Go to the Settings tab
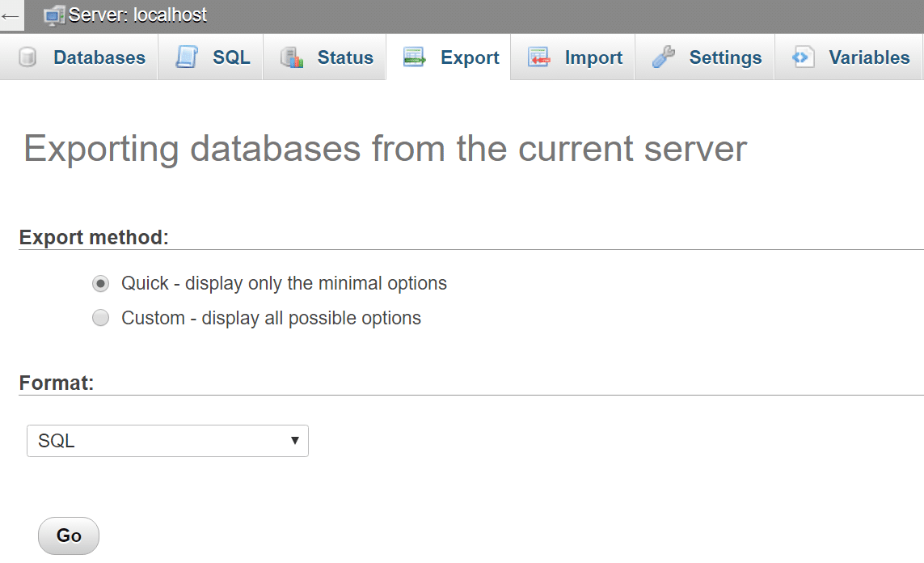This screenshot has height=563, width=924. [724, 58]
